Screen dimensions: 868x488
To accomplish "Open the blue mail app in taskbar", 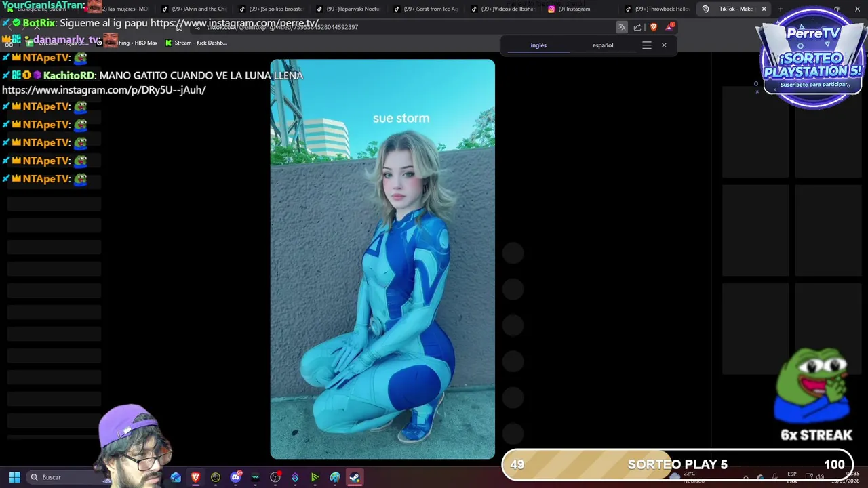I will click(176, 477).
